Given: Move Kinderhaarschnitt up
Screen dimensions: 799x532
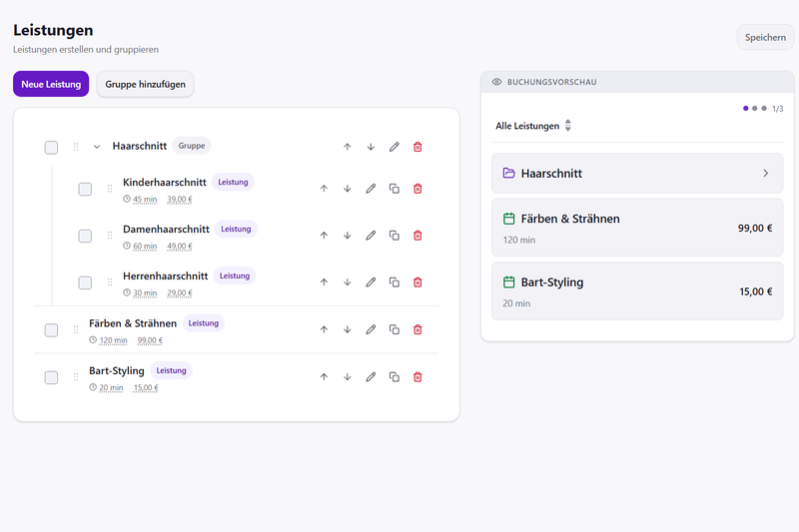Looking at the screenshot, I should pyautogui.click(x=324, y=189).
